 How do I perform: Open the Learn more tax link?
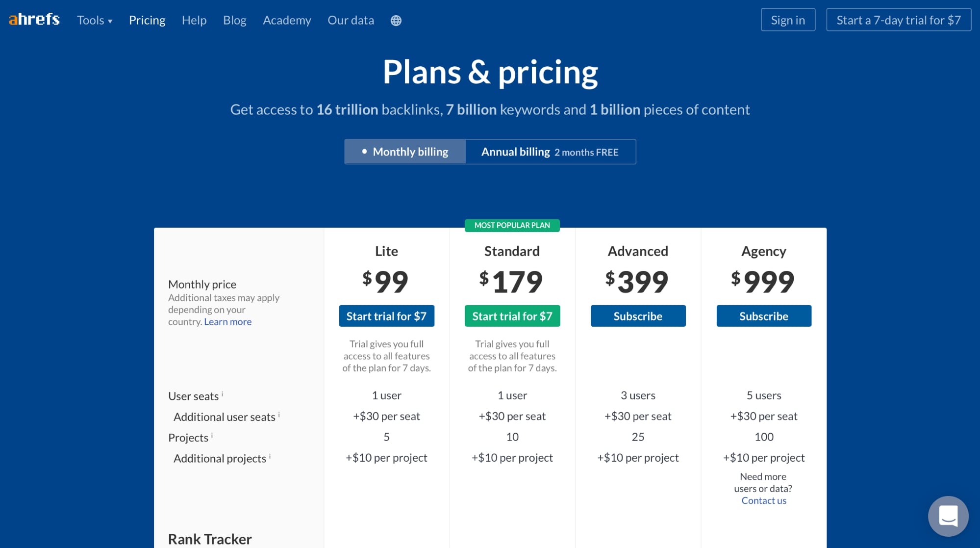pos(227,321)
